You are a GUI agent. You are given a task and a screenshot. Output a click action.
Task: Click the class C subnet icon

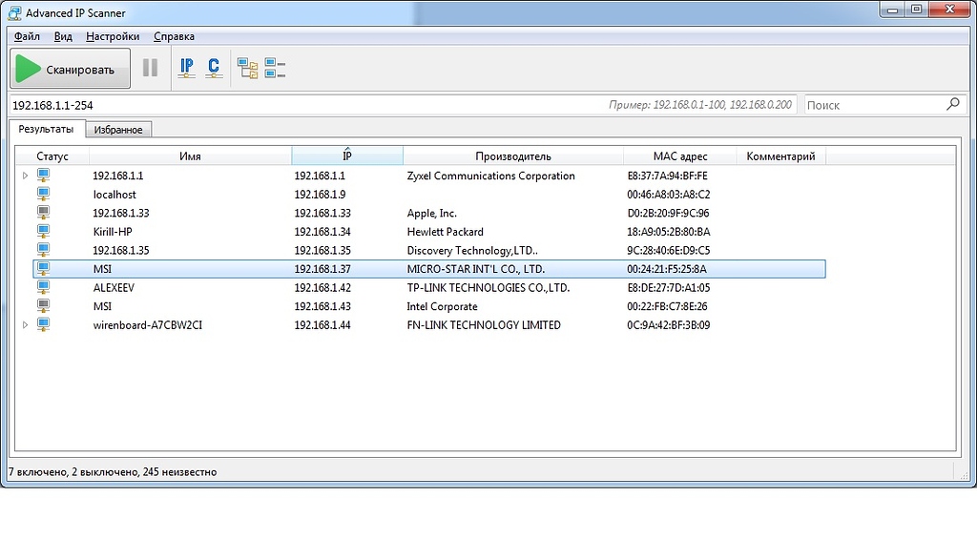214,69
